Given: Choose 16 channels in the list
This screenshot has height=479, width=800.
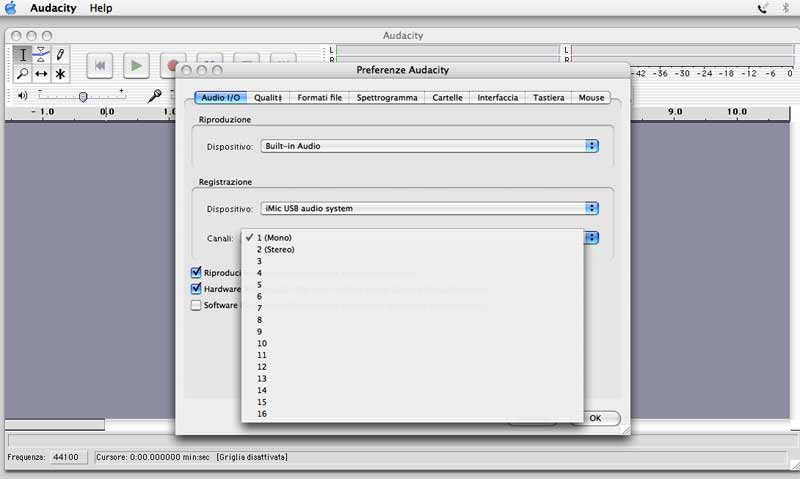Looking at the screenshot, I should coord(412,414).
